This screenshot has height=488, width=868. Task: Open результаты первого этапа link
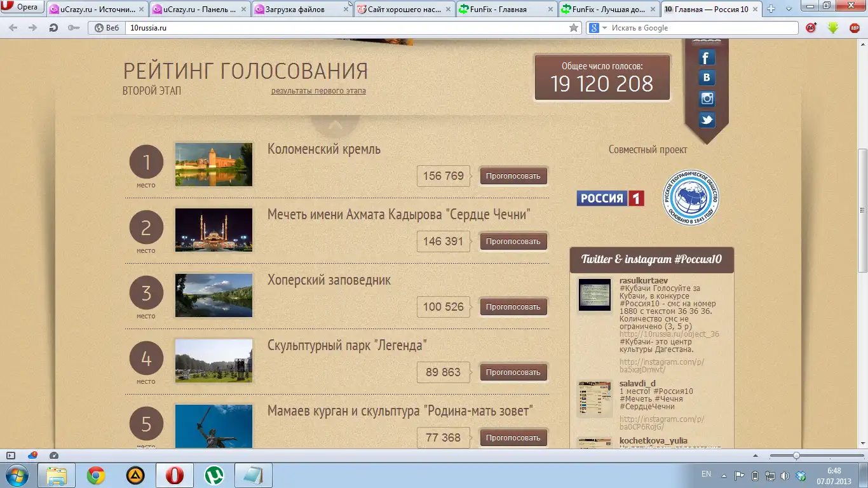[x=318, y=91]
